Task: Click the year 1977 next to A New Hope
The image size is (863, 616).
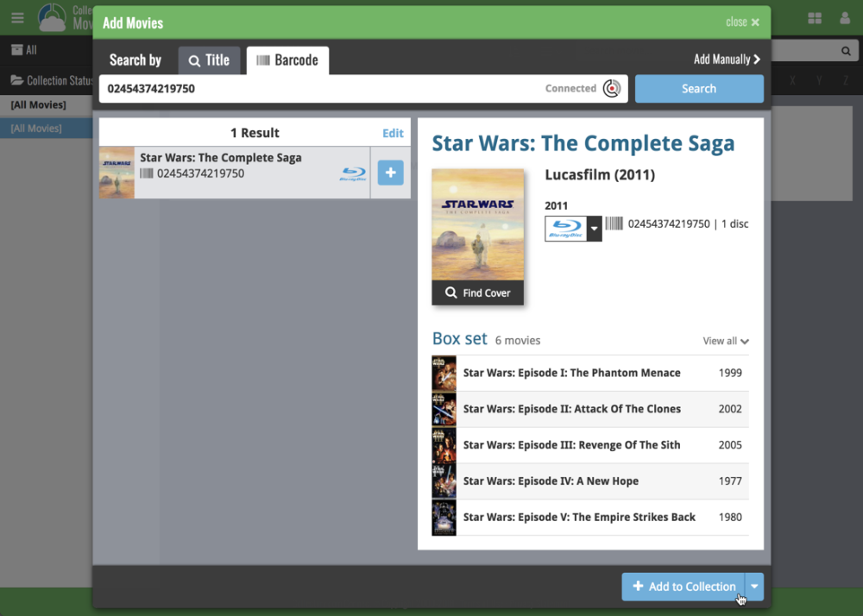Action: (x=730, y=481)
